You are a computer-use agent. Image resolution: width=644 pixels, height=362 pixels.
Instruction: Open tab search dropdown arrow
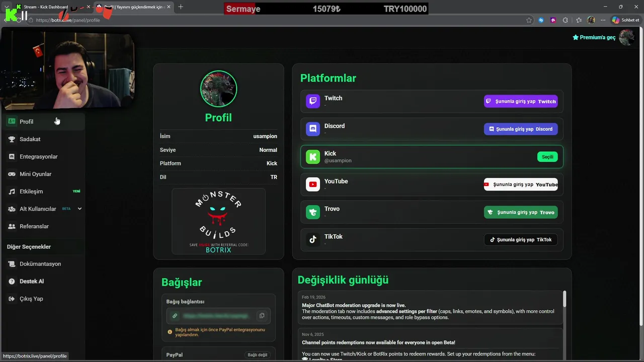click(7, 7)
